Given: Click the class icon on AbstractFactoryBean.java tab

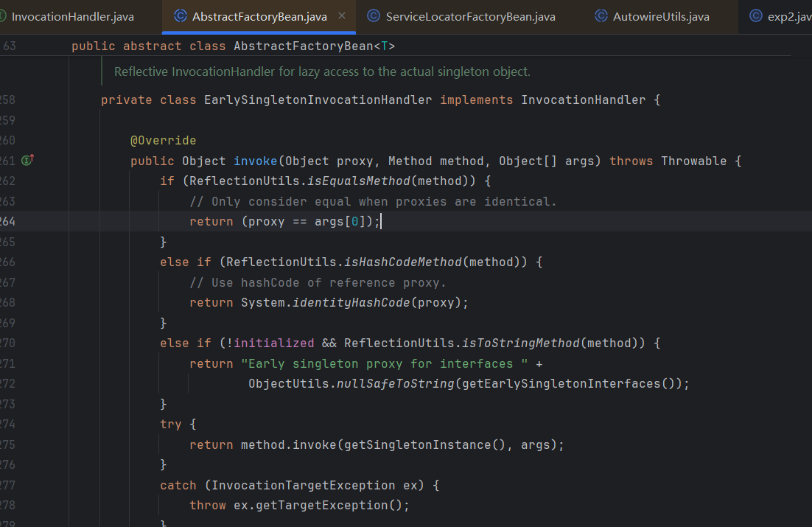Looking at the screenshot, I should [179, 15].
